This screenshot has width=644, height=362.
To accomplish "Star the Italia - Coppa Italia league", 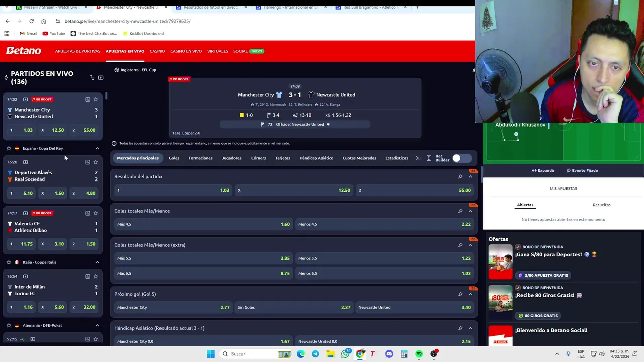I will (x=9, y=262).
